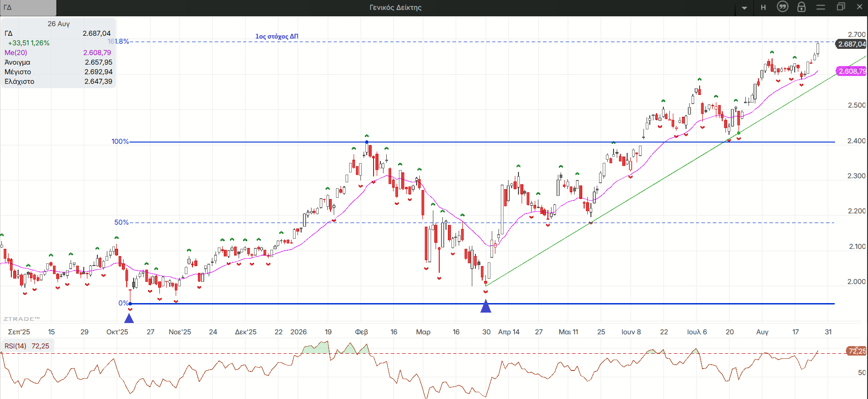Click the Άνοιγμα row label

(x=17, y=62)
